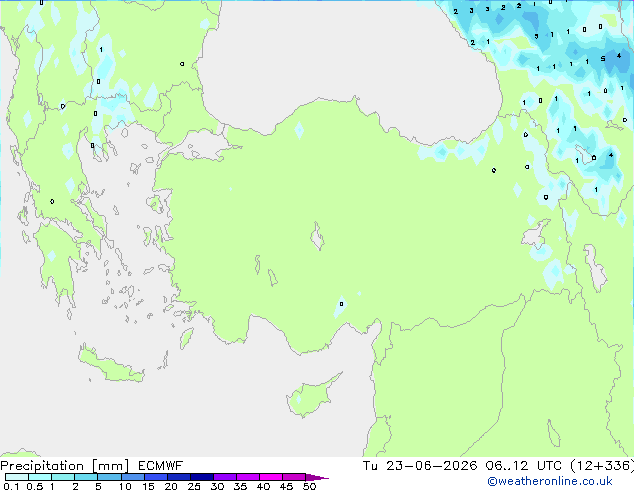Click the '(12+336)' forecast hour text
634x490 pixels.
[602, 466]
